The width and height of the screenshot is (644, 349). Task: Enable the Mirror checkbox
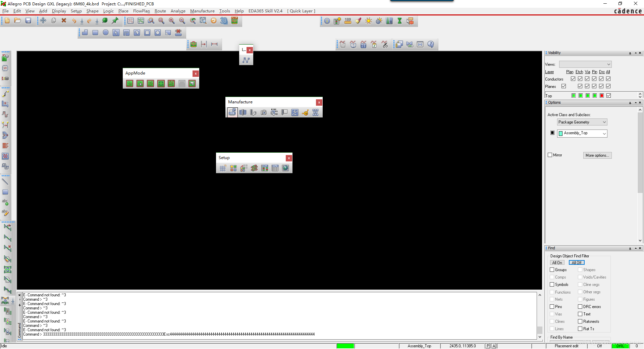tap(550, 155)
